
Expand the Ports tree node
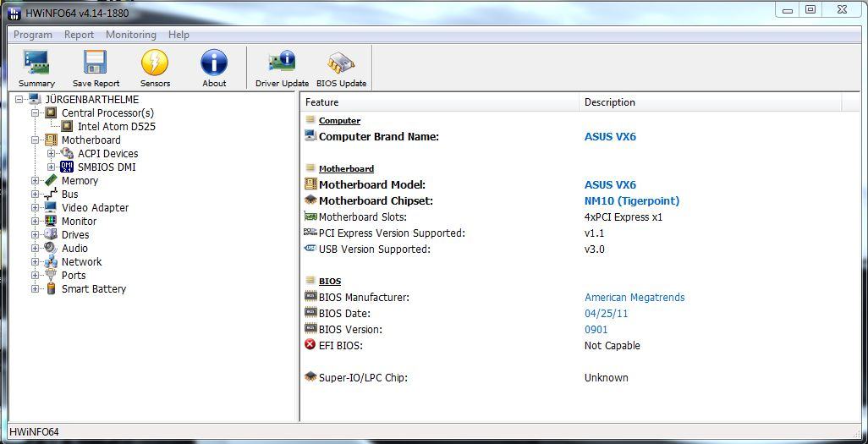click(x=36, y=275)
